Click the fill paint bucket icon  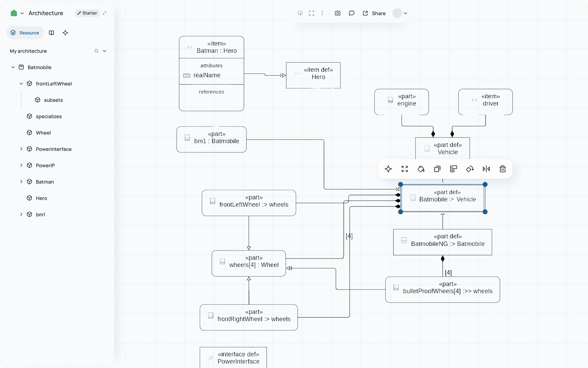[x=421, y=169]
